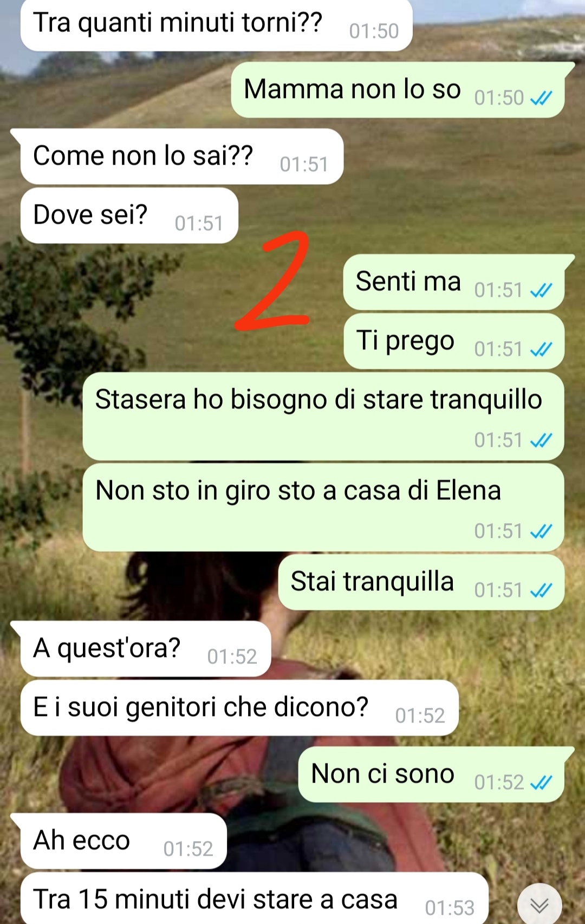Viewport: 585px width, 924px height.
Task: Select the 'Tra quanti minuti torni??' message
Action: 217,25
